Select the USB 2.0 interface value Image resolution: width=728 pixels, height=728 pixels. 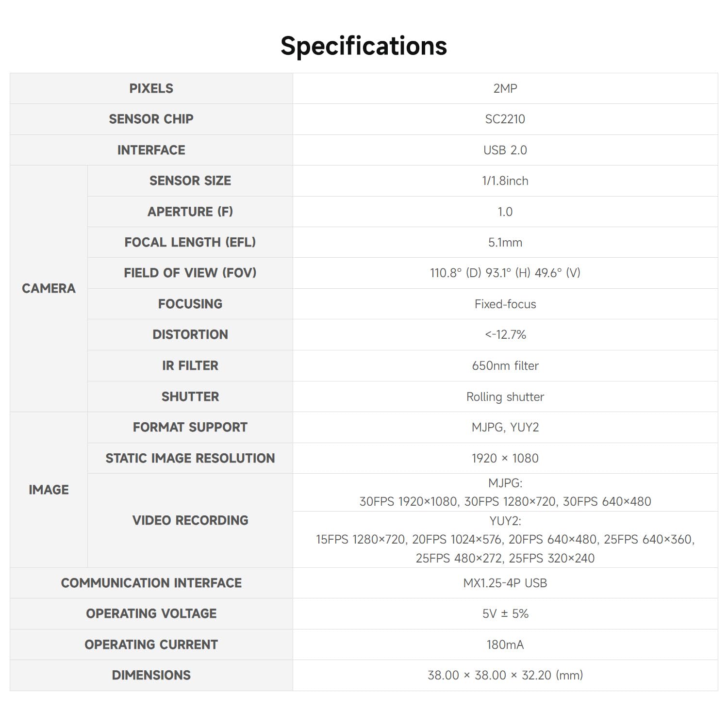coord(505,150)
